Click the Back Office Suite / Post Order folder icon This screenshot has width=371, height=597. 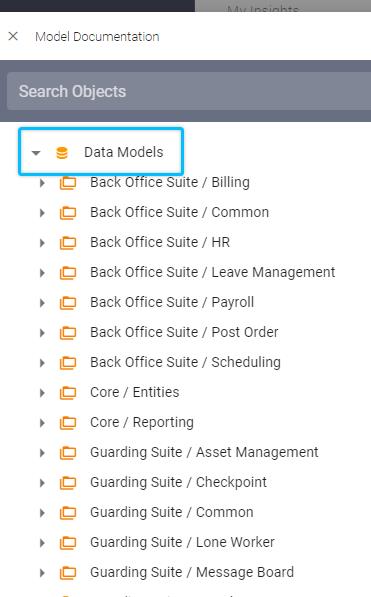pos(68,333)
